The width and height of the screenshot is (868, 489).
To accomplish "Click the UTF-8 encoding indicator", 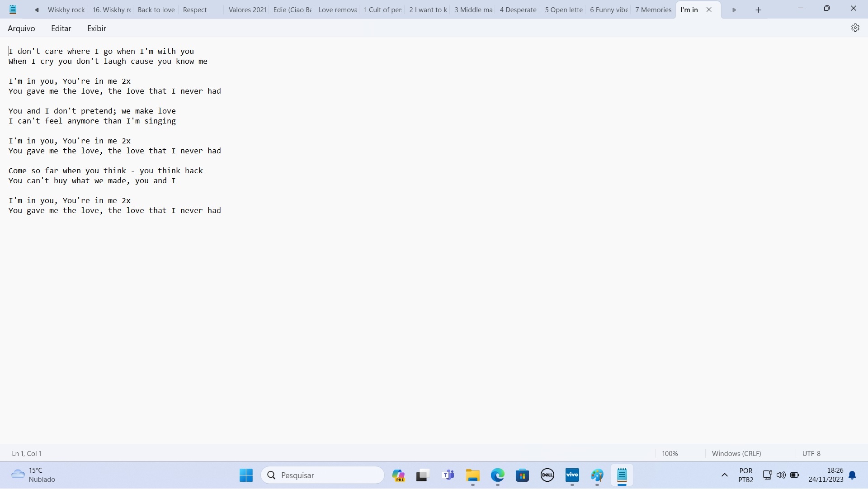I will 811,454.
